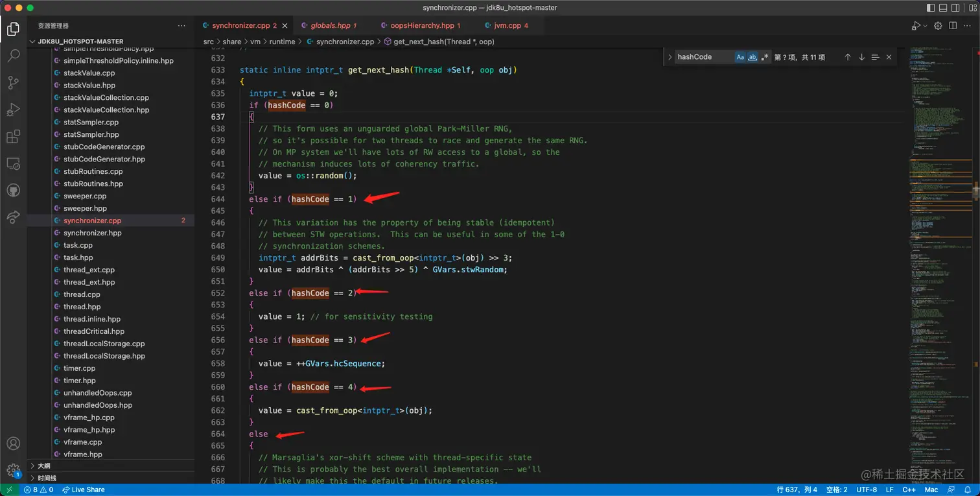
Task: Toggle Use Regular Expression in find
Action: 765,57
